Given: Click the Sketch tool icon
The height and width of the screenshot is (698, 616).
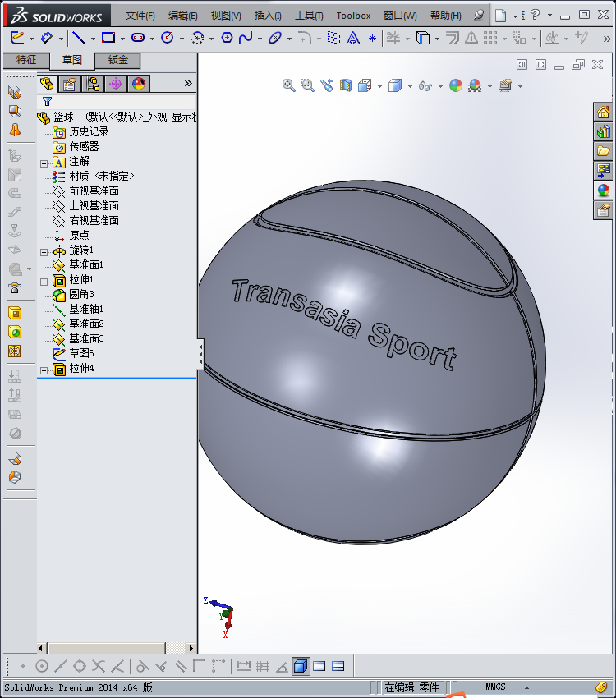Looking at the screenshot, I should (17, 38).
